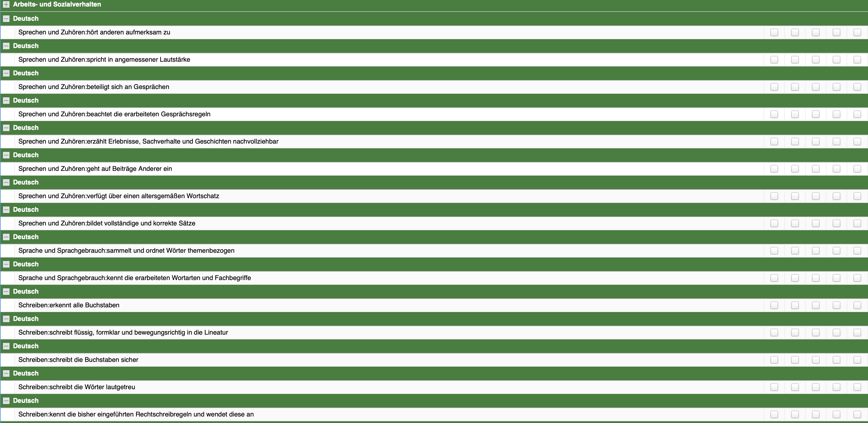
Task: Check the last checkbox for 'beachtet die erarbeiteten Gesprächsregeln'
Action: click(857, 114)
